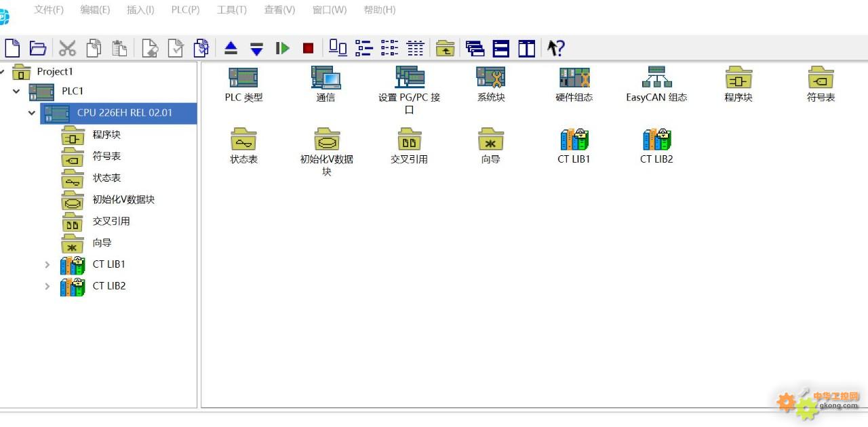This screenshot has height=427, width=868.
Task: Open the CT LIB1 library in main pane
Action: (x=574, y=146)
